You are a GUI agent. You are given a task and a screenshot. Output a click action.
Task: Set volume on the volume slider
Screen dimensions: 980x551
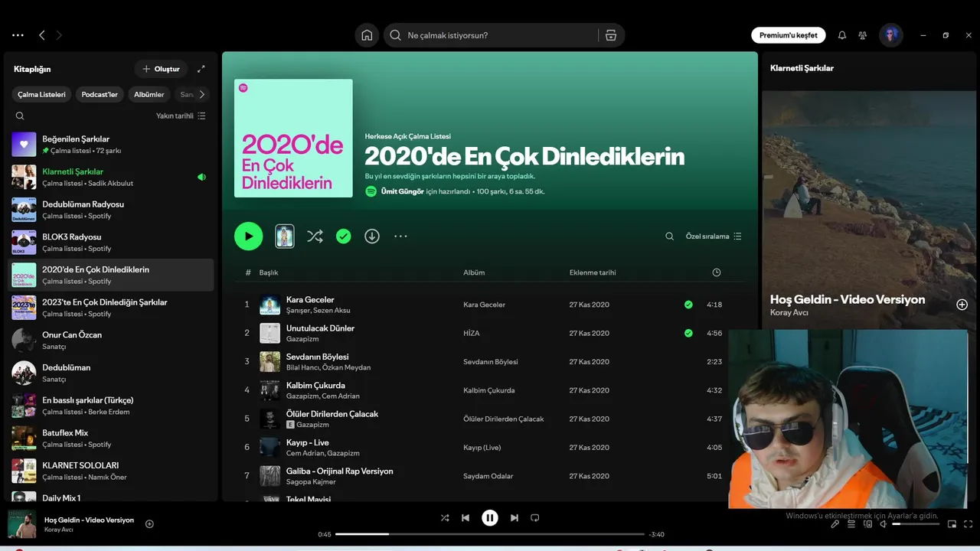point(916,524)
